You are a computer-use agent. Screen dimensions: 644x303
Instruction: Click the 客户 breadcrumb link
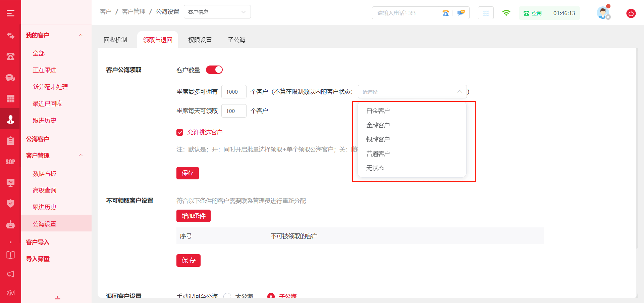point(106,12)
